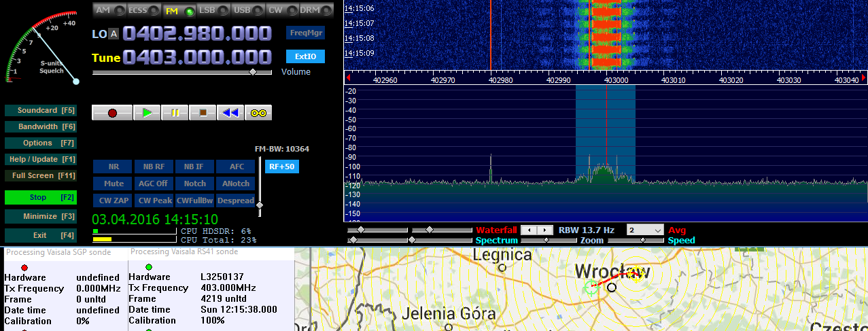Select FM demodulation mode
The height and width of the screenshot is (331, 868).
click(x=179, y=10)
